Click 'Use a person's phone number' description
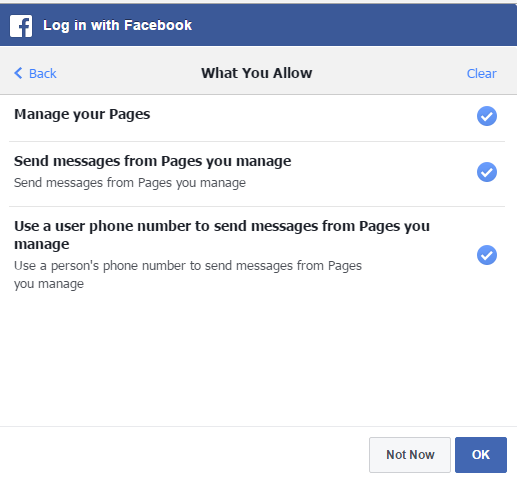 tap(188, 275)
